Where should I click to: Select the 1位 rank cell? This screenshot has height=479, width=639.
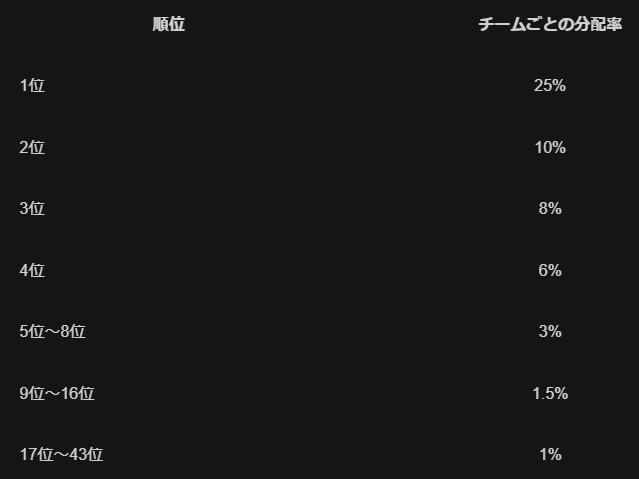click(x=32, y=86)
